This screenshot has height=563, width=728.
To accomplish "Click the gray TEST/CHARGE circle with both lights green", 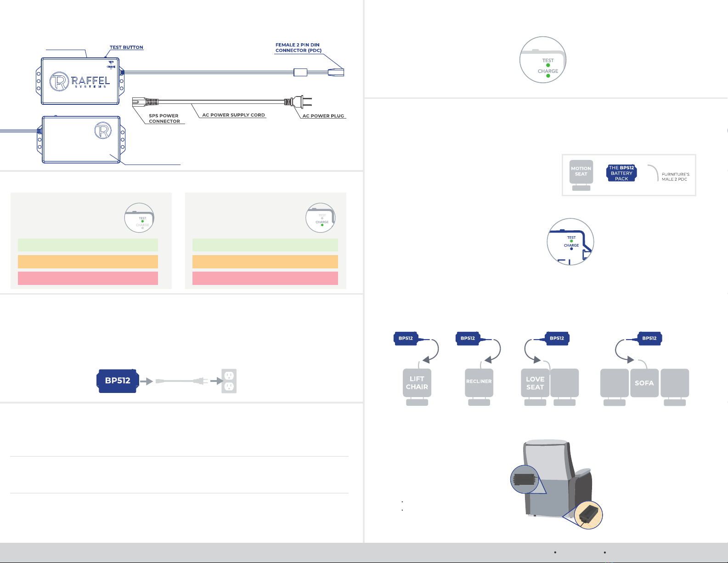I will pyautogui.click(x=543, y=60).
